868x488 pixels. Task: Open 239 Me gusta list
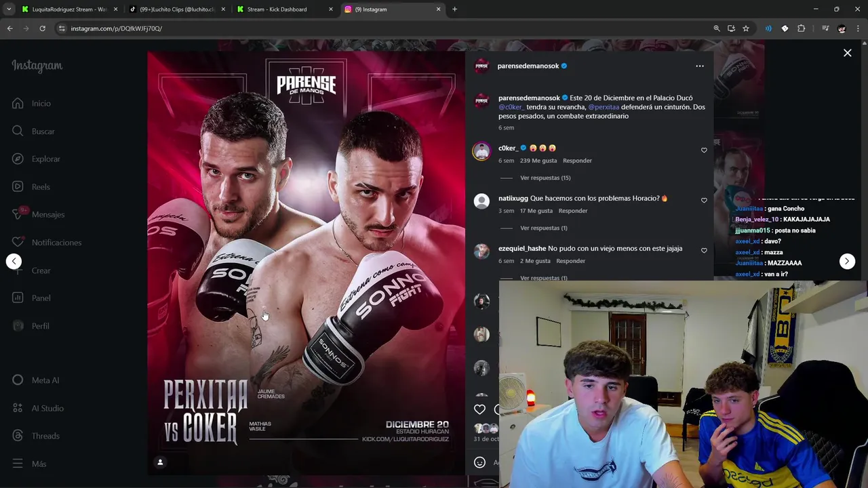tap(538, 161)
